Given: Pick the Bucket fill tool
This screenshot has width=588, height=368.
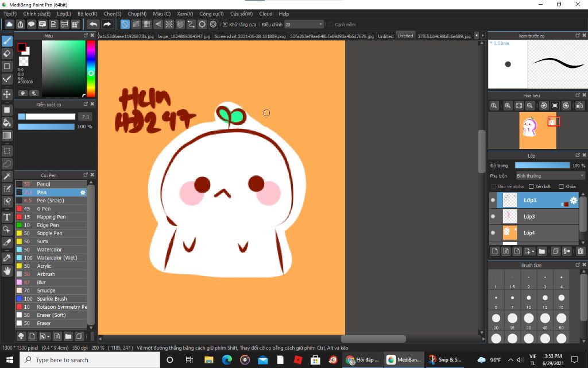Looking at the screenshot, I should point(7,122).
